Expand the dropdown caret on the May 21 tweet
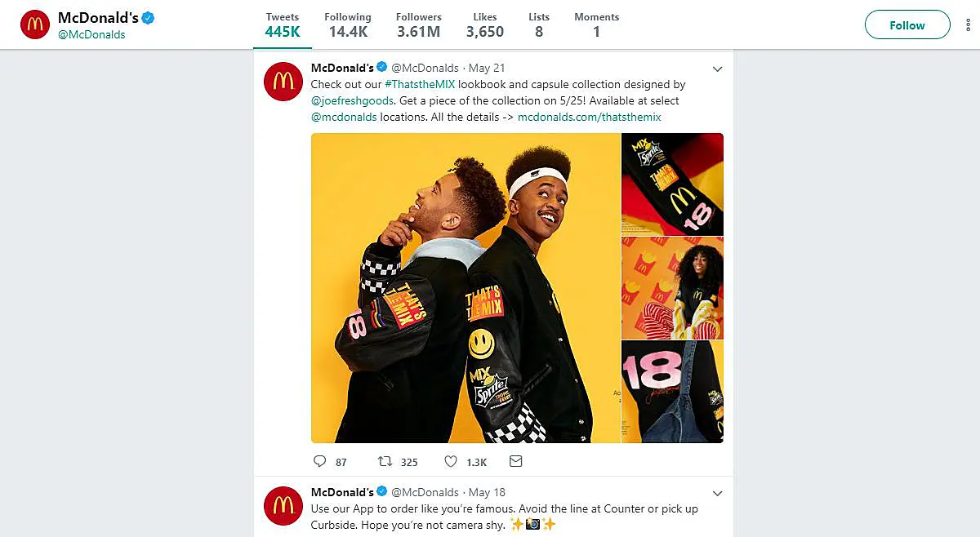This screenshot has height=537, width=980. [x=717, y=69]
